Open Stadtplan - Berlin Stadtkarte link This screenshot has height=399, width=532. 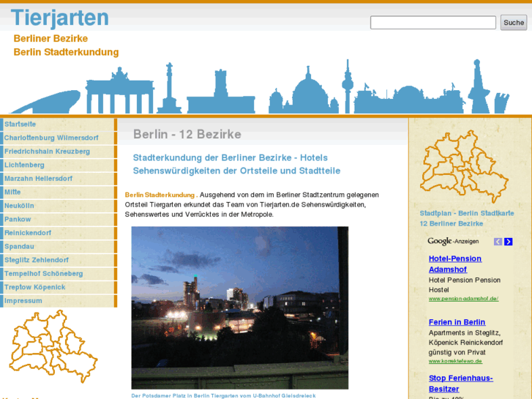(467, 213)
